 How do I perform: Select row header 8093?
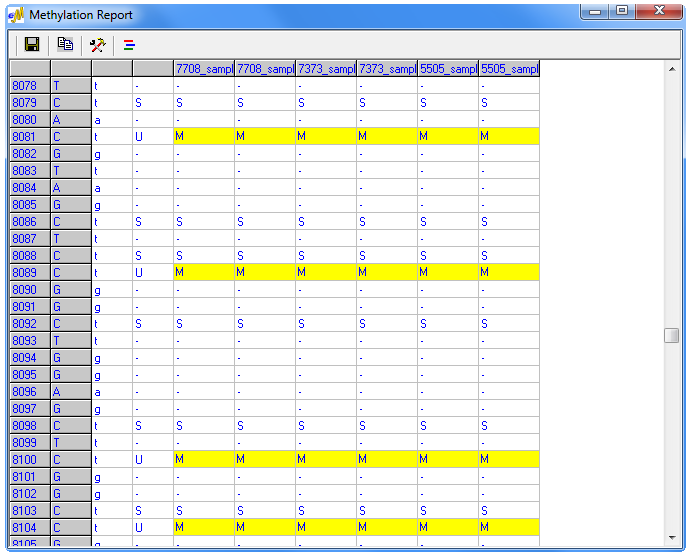coord(30,340)
